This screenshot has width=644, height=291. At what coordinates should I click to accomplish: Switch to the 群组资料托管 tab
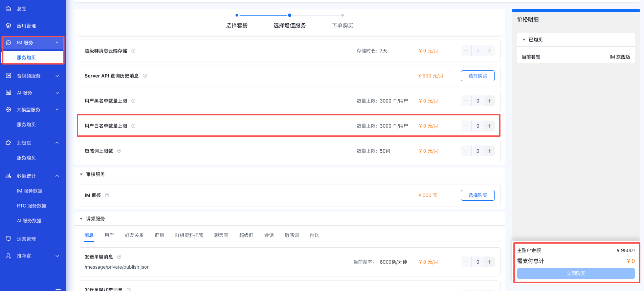[189, 235]
